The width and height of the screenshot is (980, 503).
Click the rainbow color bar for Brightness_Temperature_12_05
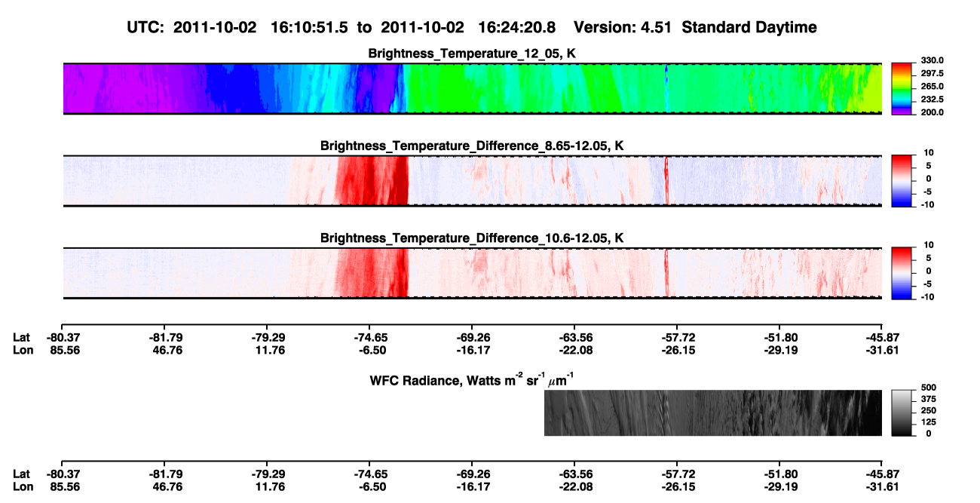[902, 89]
